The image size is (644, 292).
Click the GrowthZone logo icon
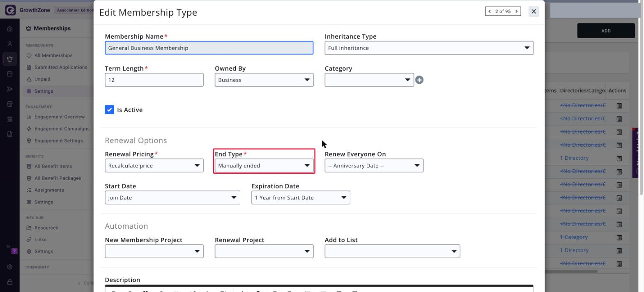coord(10,10)
